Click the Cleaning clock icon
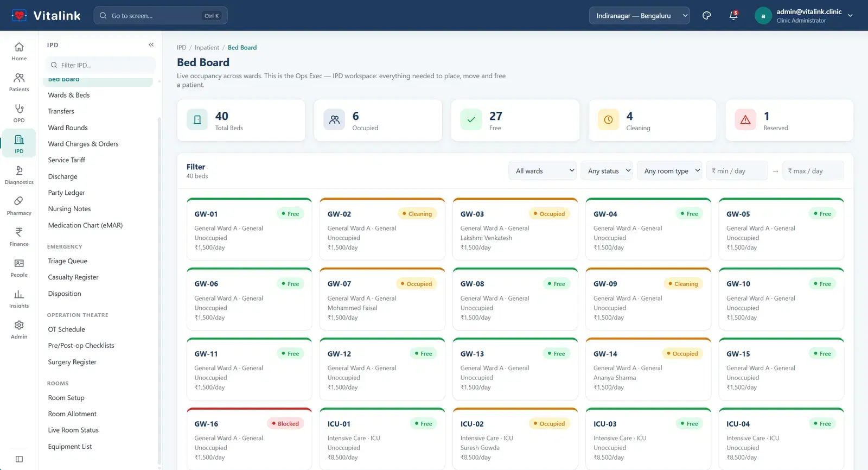The width and height of the screenshot is (868, 470). point(609,120)
